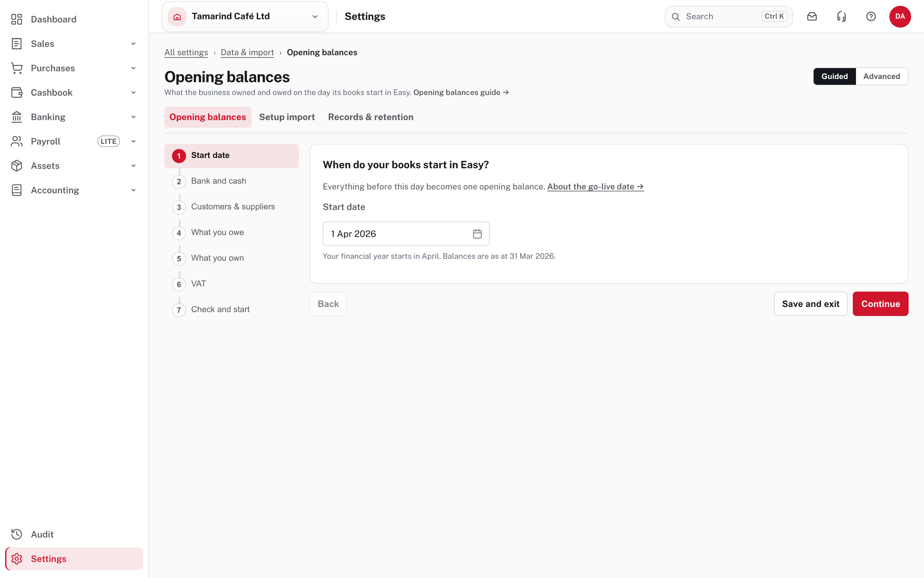Switch to Guided mode
Screen dimensions: 924x578
(835, 76)
